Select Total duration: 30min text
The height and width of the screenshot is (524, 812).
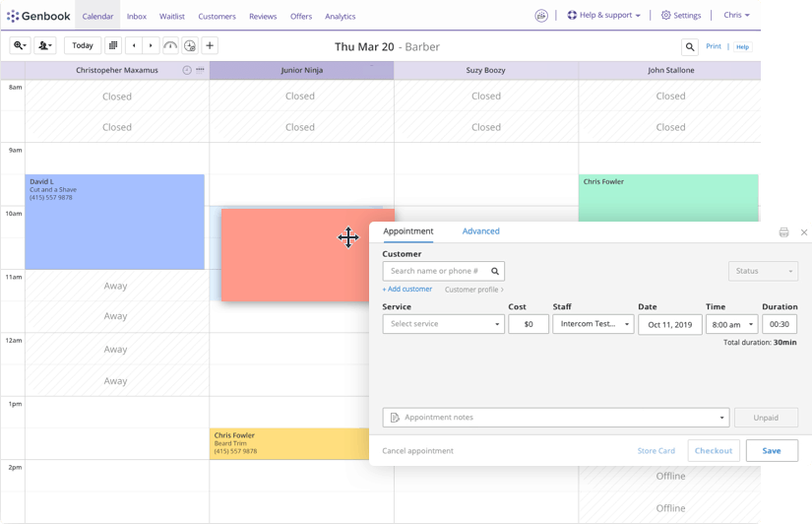(760, 343)
